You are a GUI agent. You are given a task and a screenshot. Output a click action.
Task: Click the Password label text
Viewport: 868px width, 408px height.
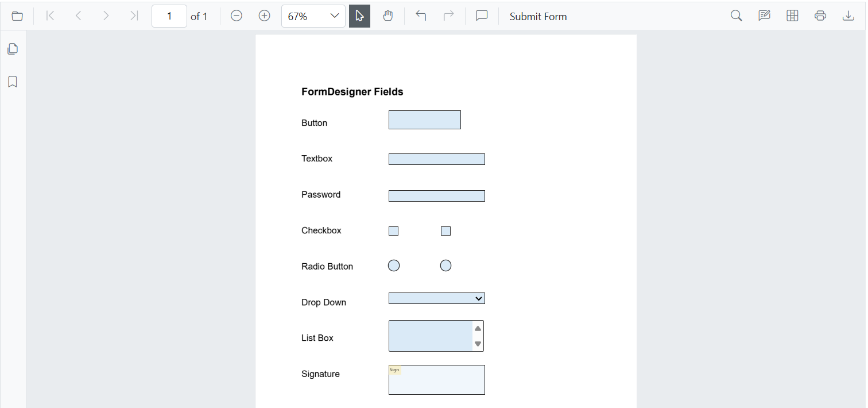pyautogui.click(x=321, y=195)
